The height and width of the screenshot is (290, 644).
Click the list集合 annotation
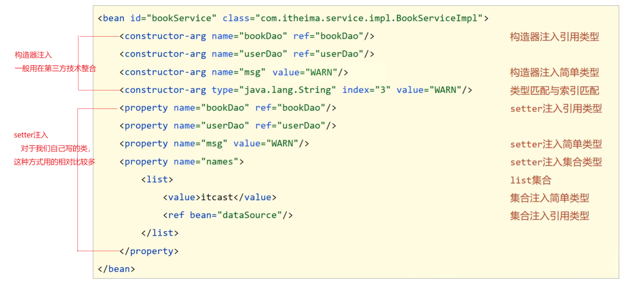pyautogui.click(x=531, y=180)
